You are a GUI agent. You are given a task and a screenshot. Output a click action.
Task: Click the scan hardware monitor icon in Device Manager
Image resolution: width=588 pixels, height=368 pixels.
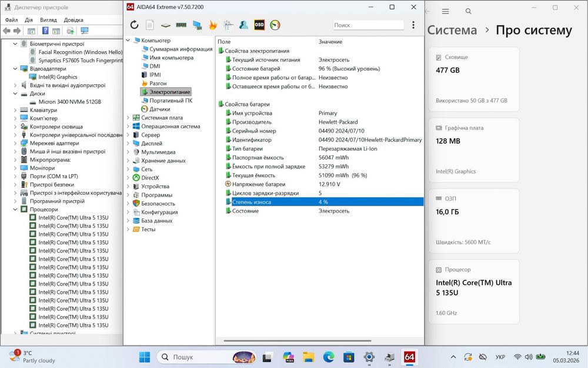point(85,31)
